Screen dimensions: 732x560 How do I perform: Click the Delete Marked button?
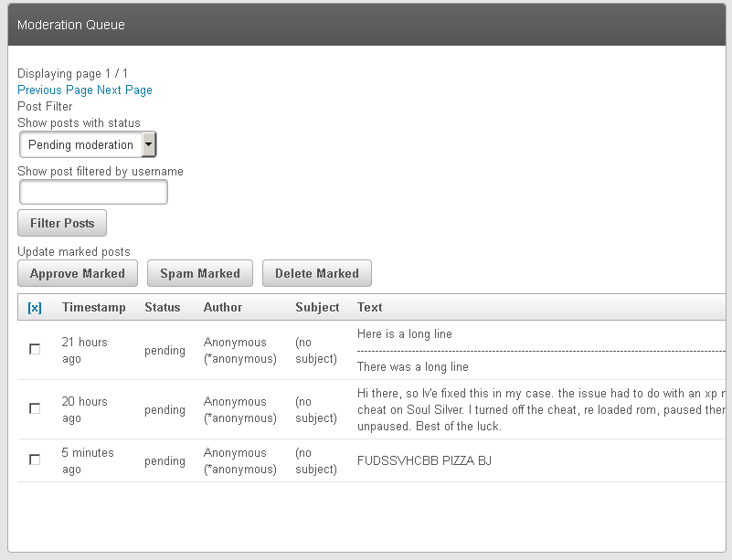point(316,273)
